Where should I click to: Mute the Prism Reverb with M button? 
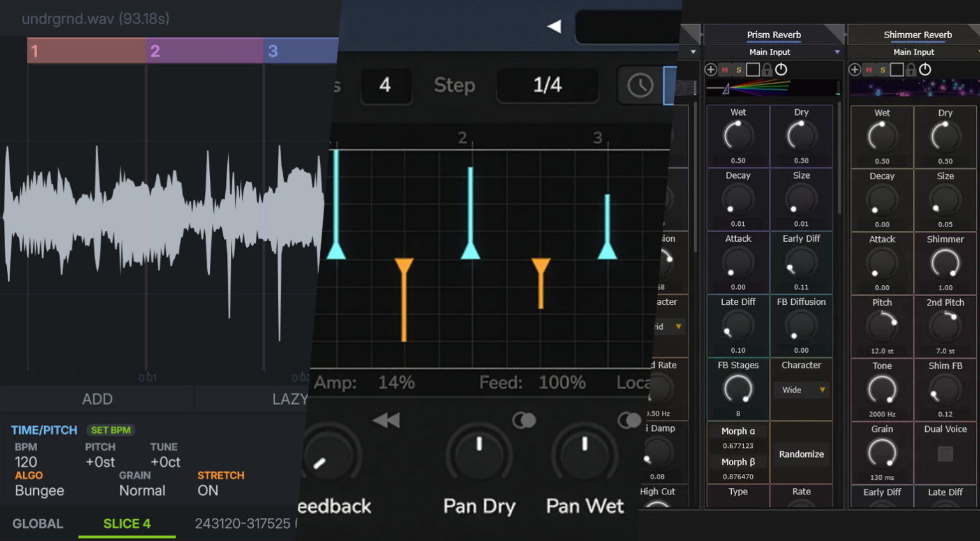tap(725, 70)
